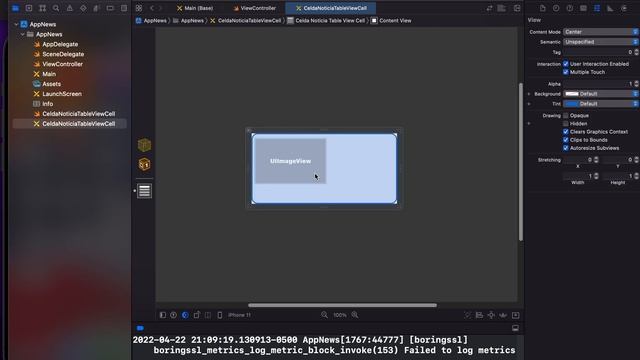Viewport: 640px width, 360px height.
Task: Go back in editor history
Action: pos(152,8)
